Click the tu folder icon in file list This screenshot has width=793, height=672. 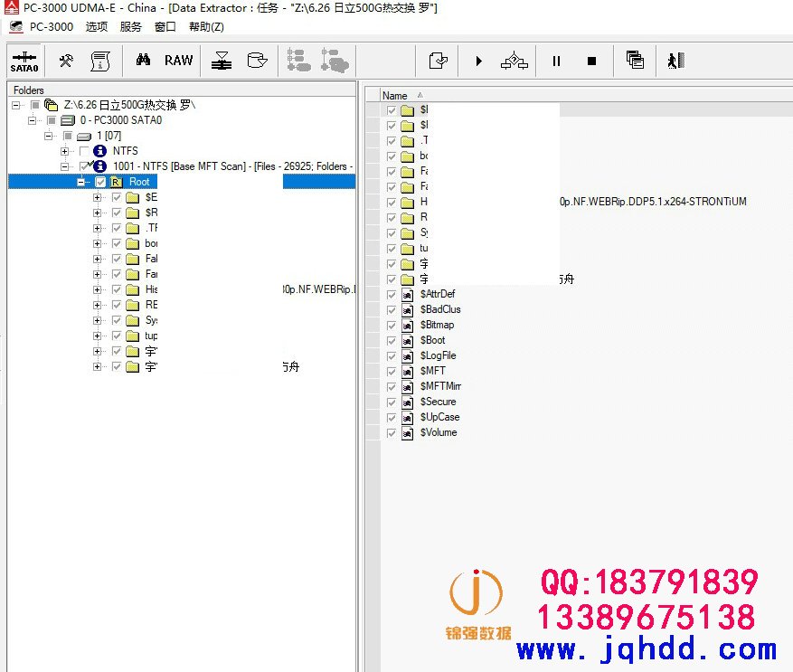(407, 249)
